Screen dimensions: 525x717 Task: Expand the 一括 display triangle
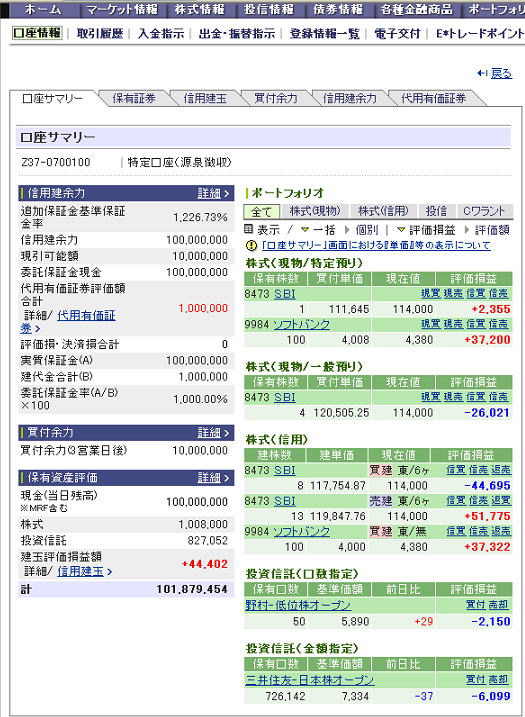pyautogui.click(x=305, y=230)
